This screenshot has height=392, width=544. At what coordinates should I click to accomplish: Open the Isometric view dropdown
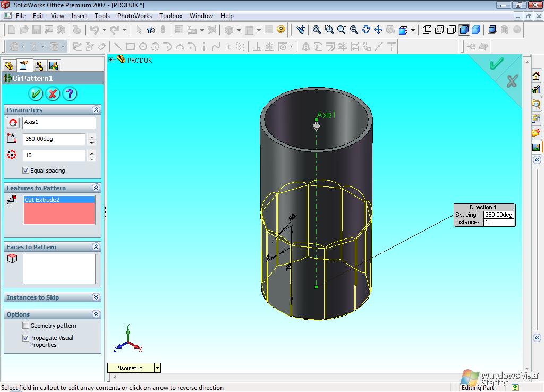point(157,368)
